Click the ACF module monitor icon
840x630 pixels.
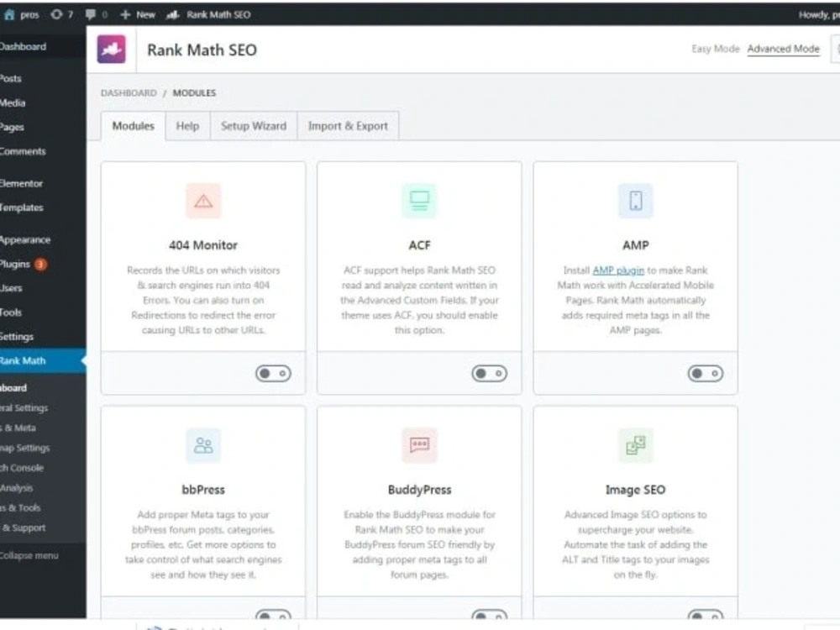point(419,201)
